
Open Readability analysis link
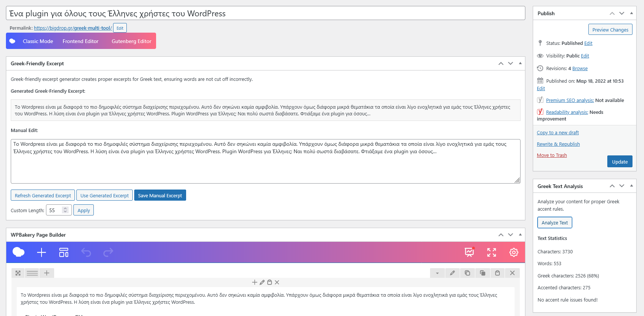(x=567, y=112)
